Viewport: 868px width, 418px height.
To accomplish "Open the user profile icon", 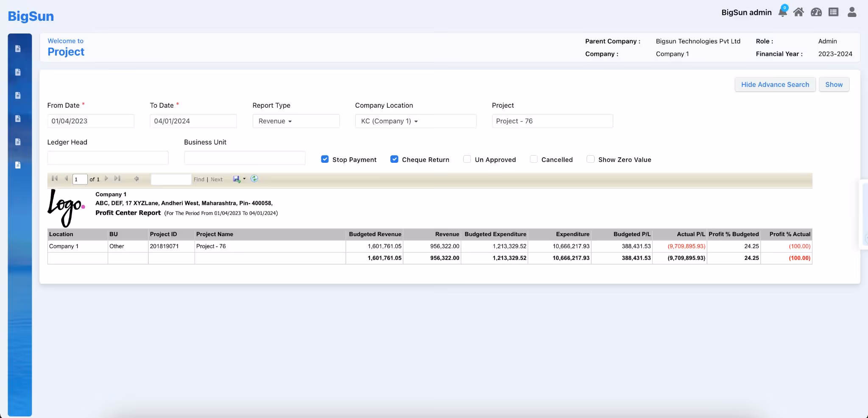I will pos(851,12).
